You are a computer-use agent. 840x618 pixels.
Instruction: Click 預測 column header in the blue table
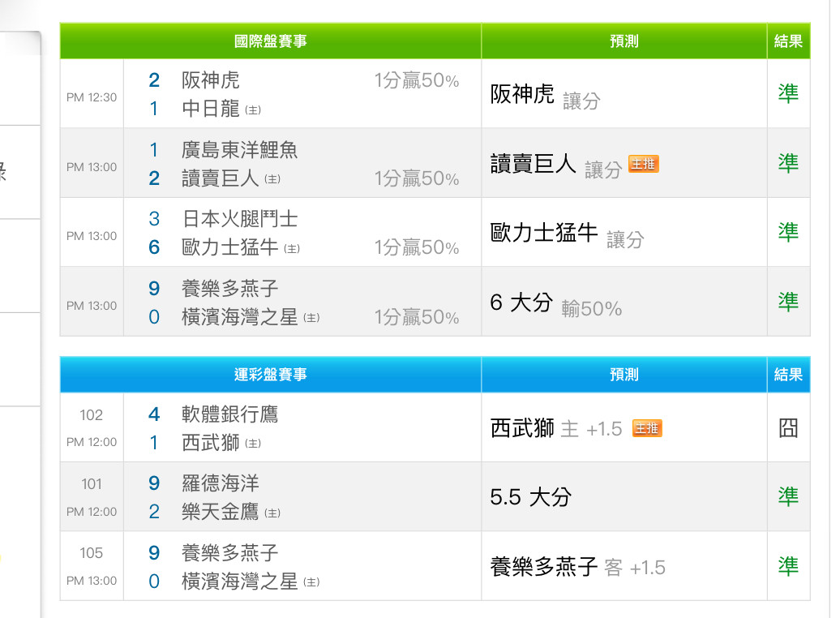pyautogui.click(x=624, y=375)
